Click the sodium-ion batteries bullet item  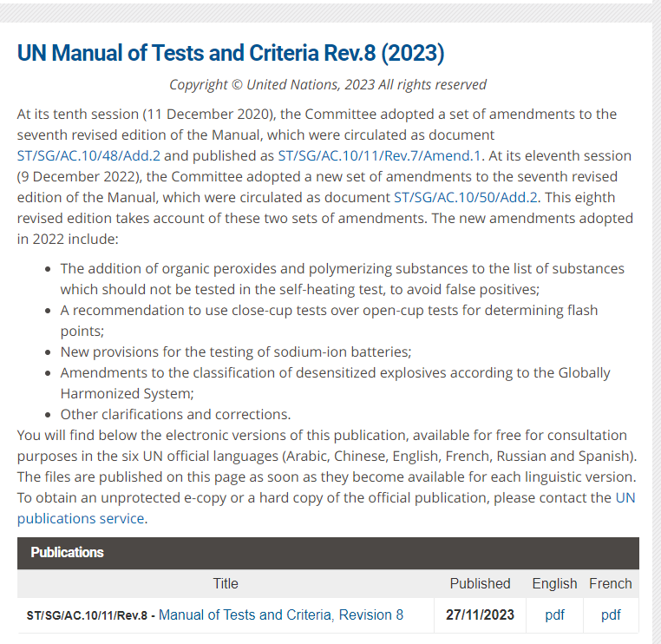tap(236, 352)
